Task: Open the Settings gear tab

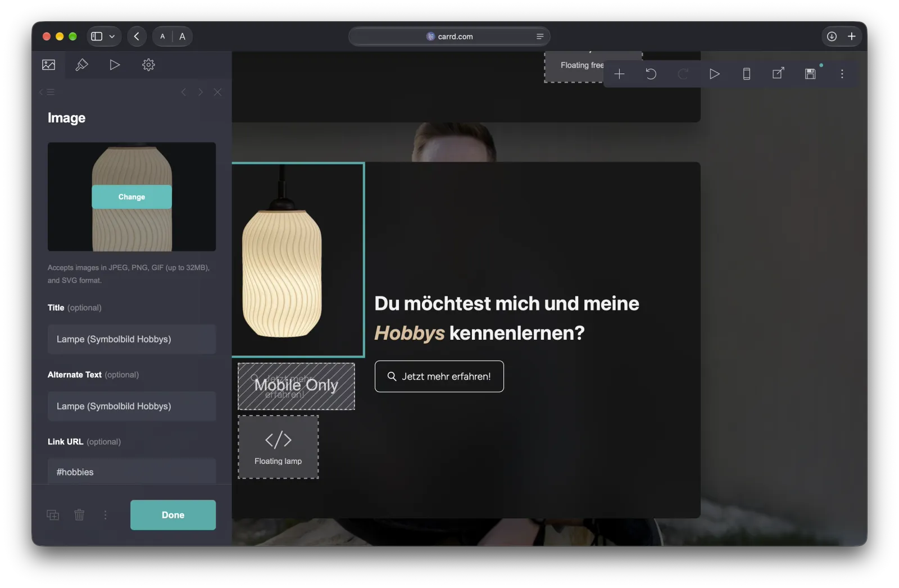Action: pos(148,65)
